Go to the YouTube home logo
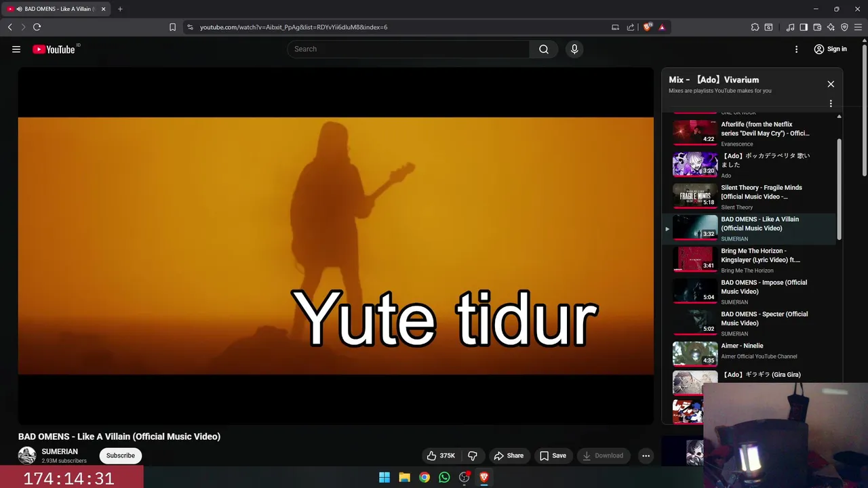The width and height of the screenshot is (868, 488). [54, 49]
